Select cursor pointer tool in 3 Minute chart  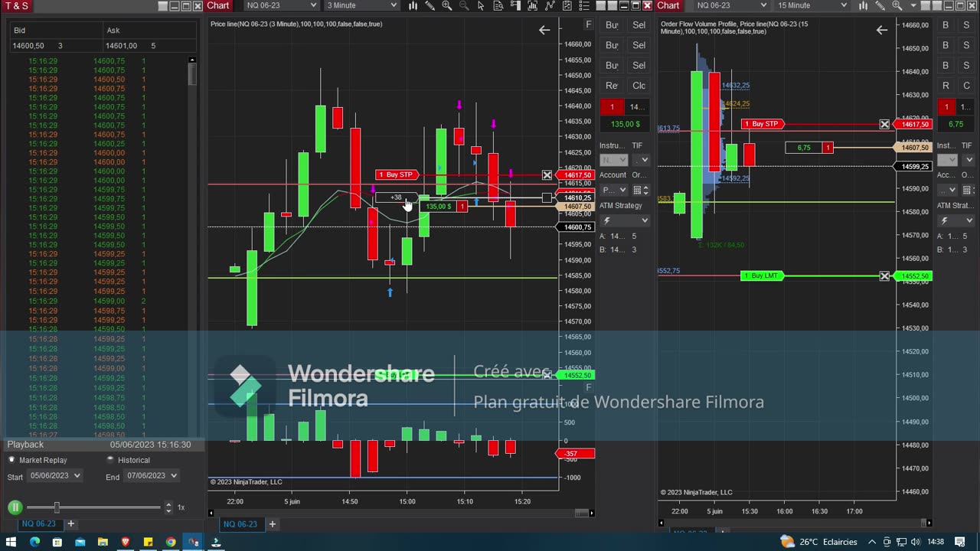pyautogui.click(x=481, y=5)
